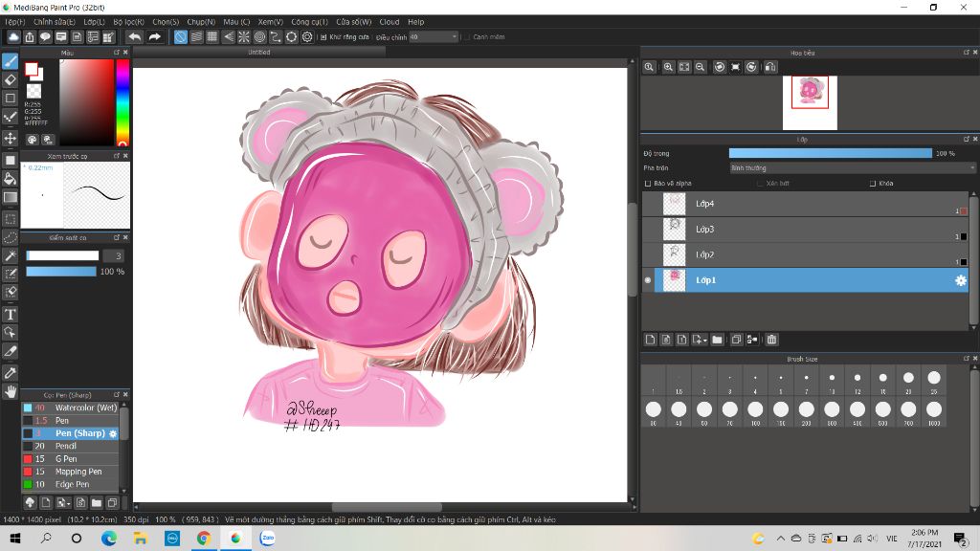Pick the Bucket fill tool
Screen dimensions: 980x551
pyautogui.click(x=10, y=179)
